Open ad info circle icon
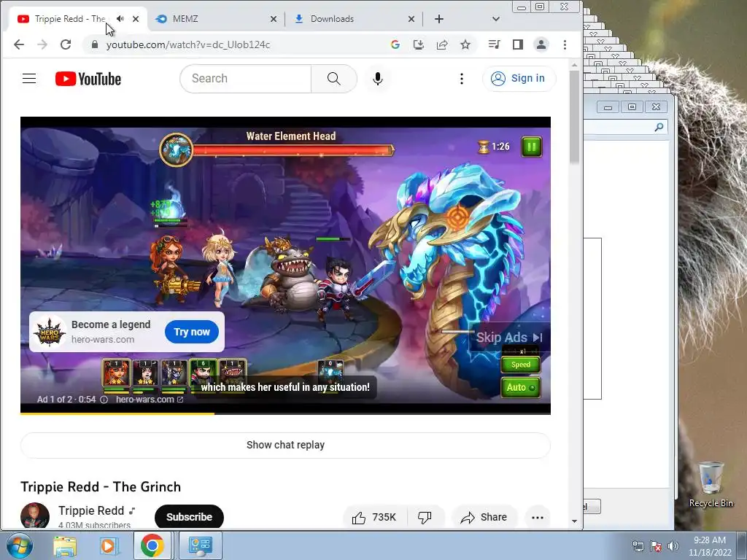 pos(104,400)
